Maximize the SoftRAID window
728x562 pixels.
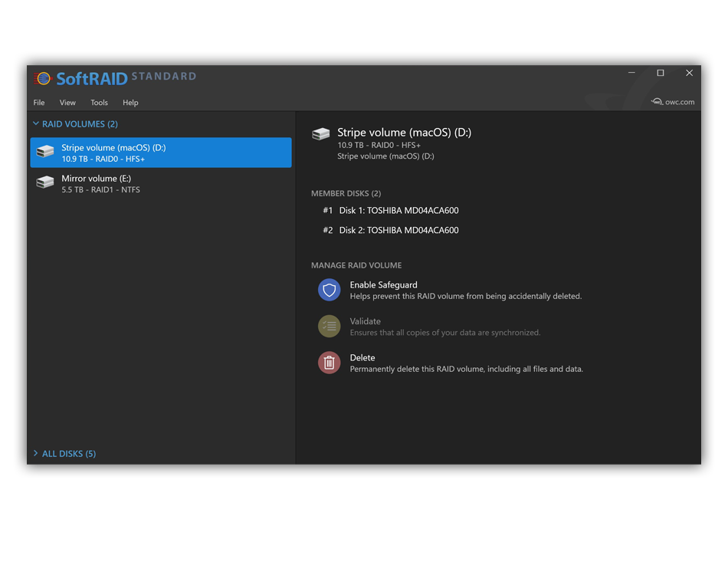click(661, 73)
